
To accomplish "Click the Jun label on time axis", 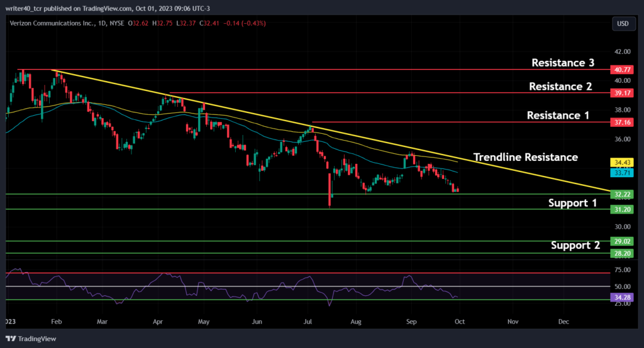I will [x=257, y=322].
